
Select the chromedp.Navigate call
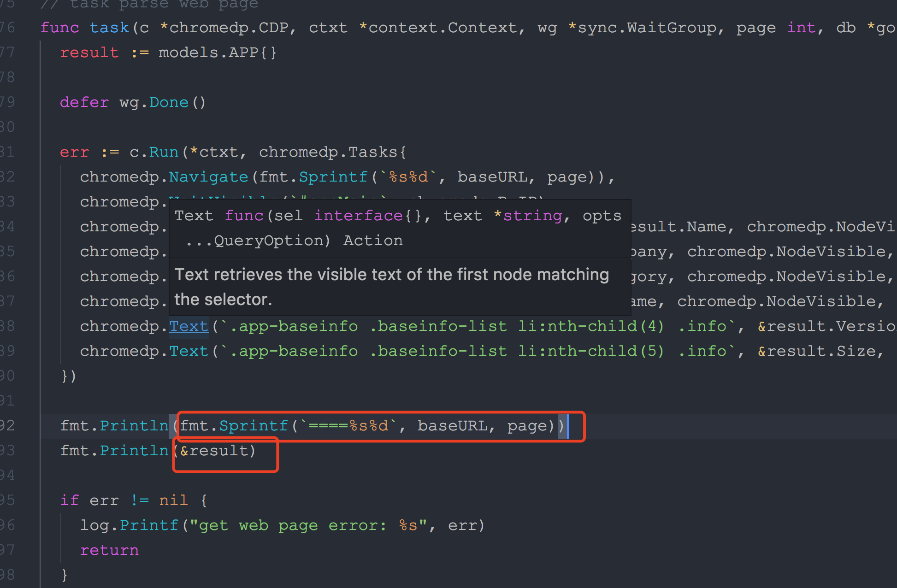(x=208, y=176)
